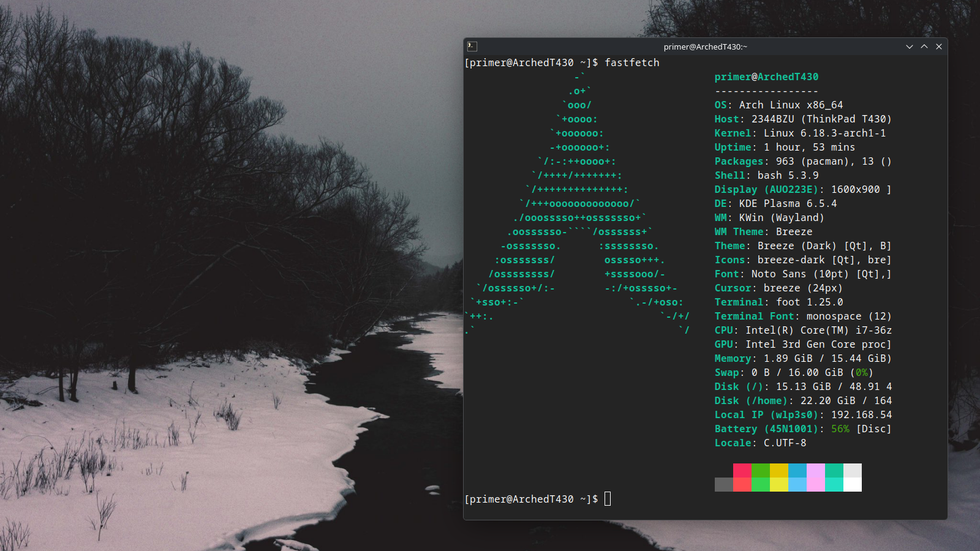Click the "Swap: 0 B / 16.00 GiB" line
This screenshot has height=551, width=980.
(x=794, y=372)
